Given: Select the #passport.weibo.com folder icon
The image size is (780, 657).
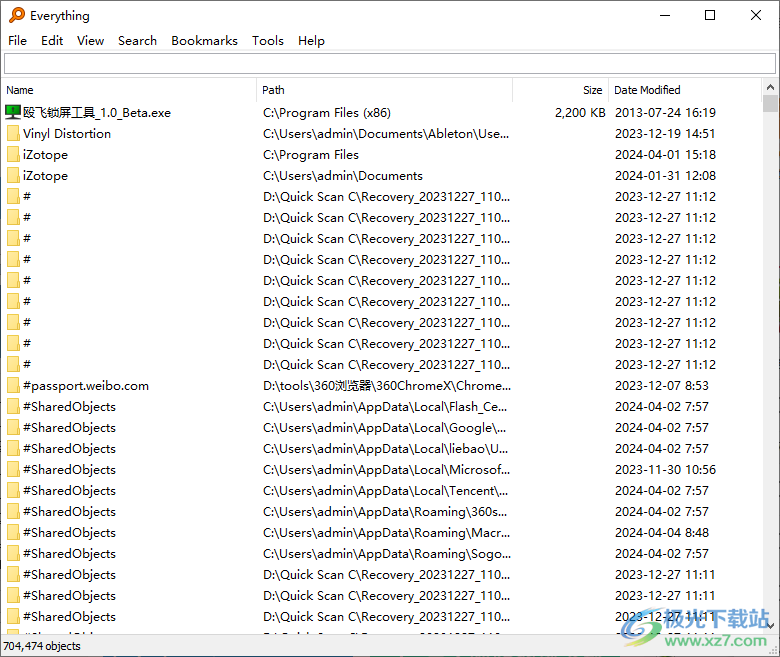Looking at the screenshot, I should coord(13,386).
